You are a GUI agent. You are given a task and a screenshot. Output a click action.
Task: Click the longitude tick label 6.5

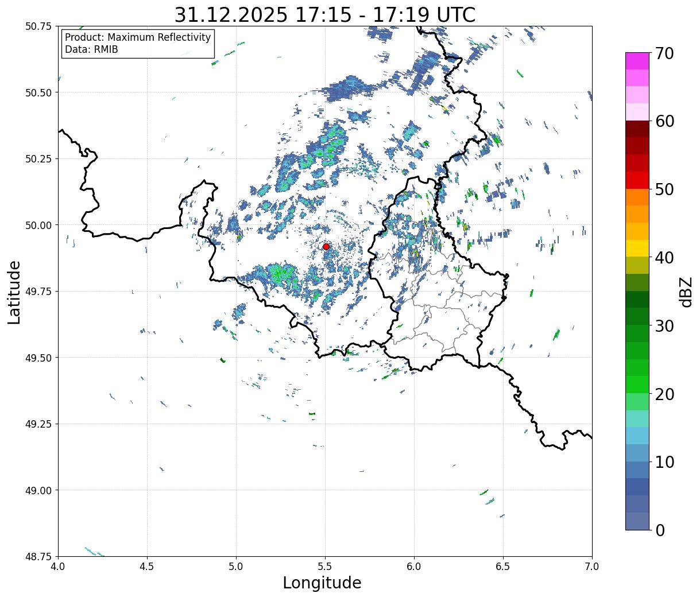(x=503, y=567)
